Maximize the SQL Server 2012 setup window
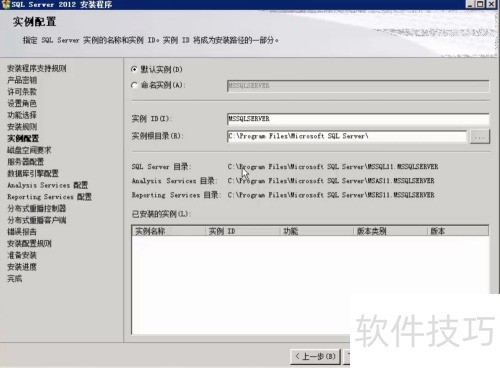The width and height of the screenshot is (500, 368). [480, 4]
